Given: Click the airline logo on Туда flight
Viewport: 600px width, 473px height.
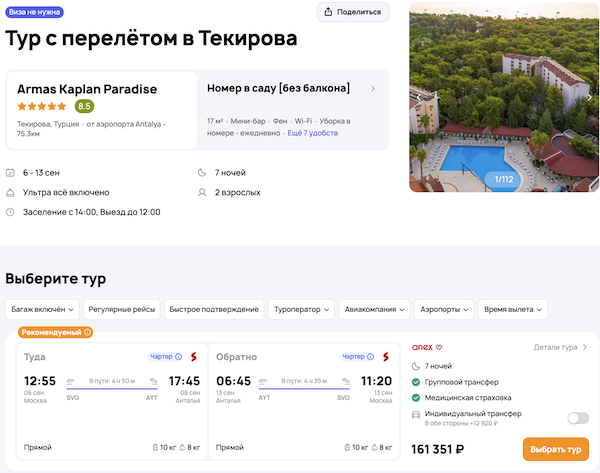Looking at the screenshot, I should tap(194, 356).
